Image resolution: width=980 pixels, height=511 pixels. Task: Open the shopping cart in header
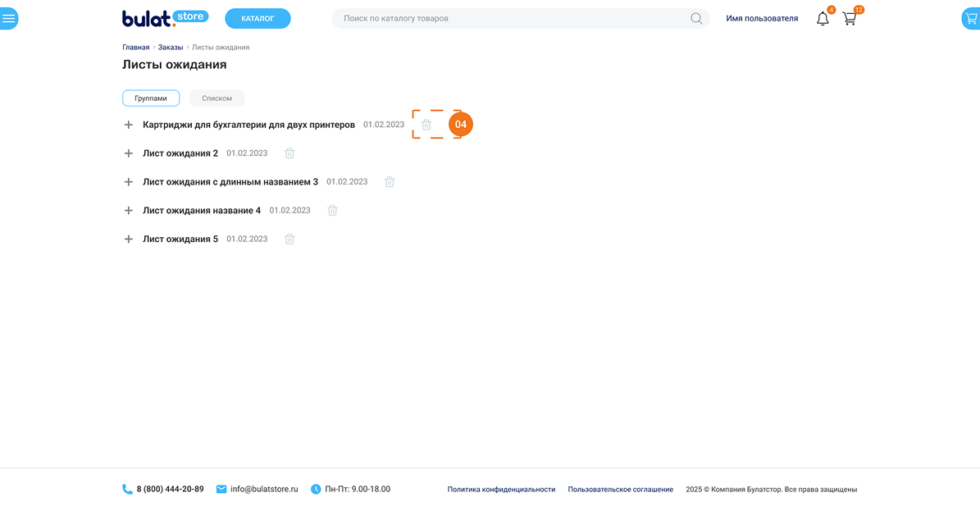(850, 19)
